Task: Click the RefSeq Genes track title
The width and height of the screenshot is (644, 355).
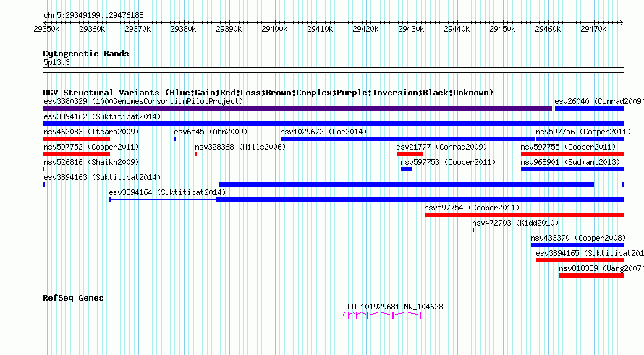Action: tap(73, 298)
